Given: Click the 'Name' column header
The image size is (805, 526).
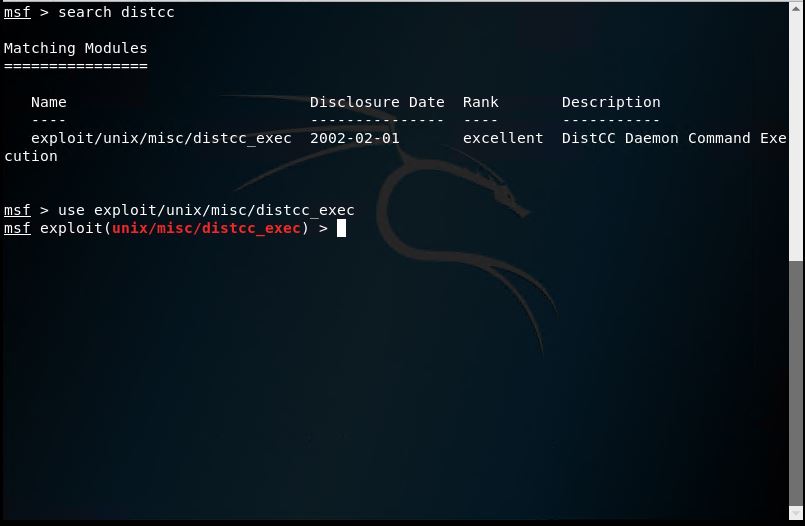Looking at the screenshot, I should [49, 102].
